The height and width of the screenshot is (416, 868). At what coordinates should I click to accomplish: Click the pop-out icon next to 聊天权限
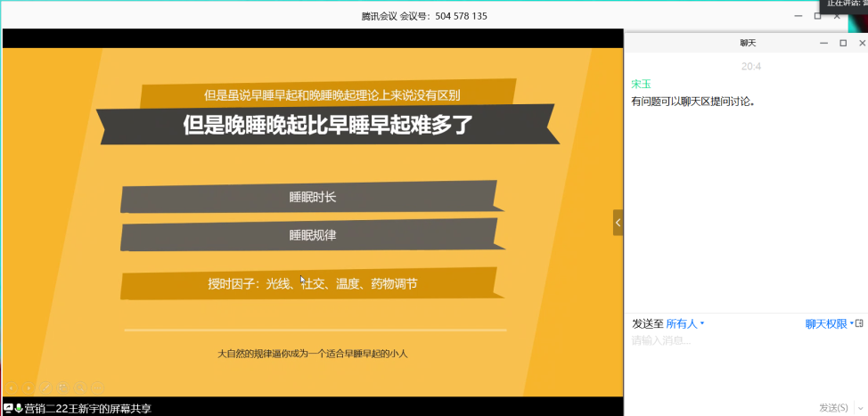point(859,323)
